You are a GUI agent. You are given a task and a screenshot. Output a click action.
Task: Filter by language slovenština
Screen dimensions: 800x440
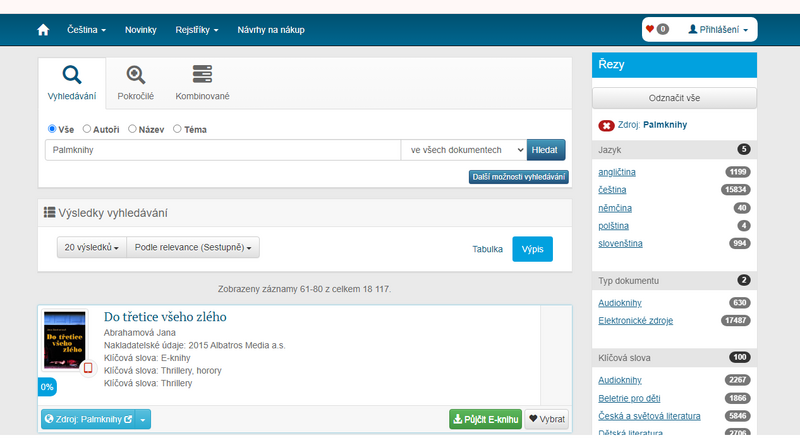[620, 243]
